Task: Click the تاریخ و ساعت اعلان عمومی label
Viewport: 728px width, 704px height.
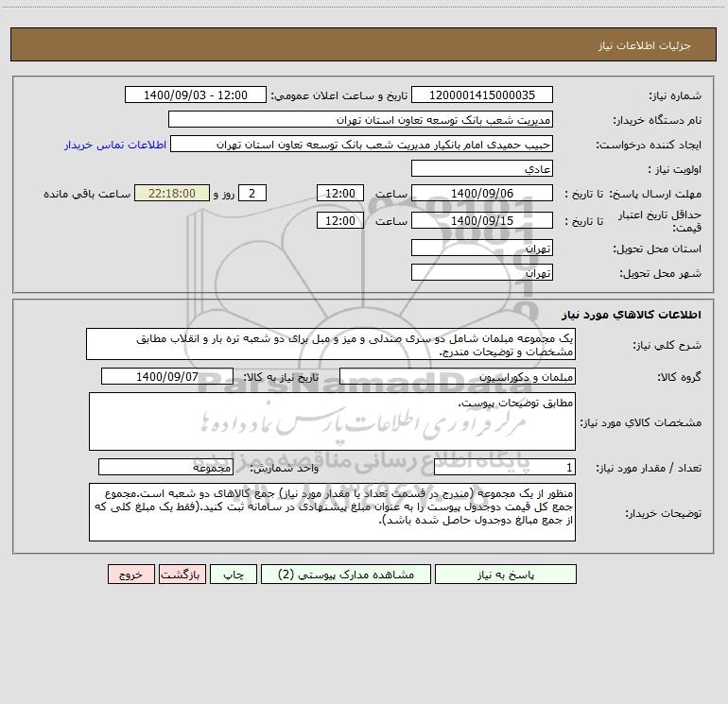Action: 338,95
